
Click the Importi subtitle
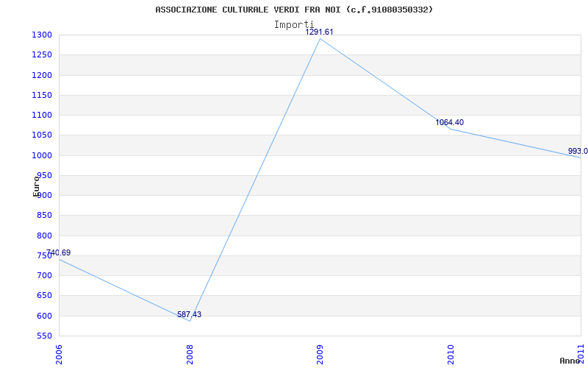click(293, 25)
